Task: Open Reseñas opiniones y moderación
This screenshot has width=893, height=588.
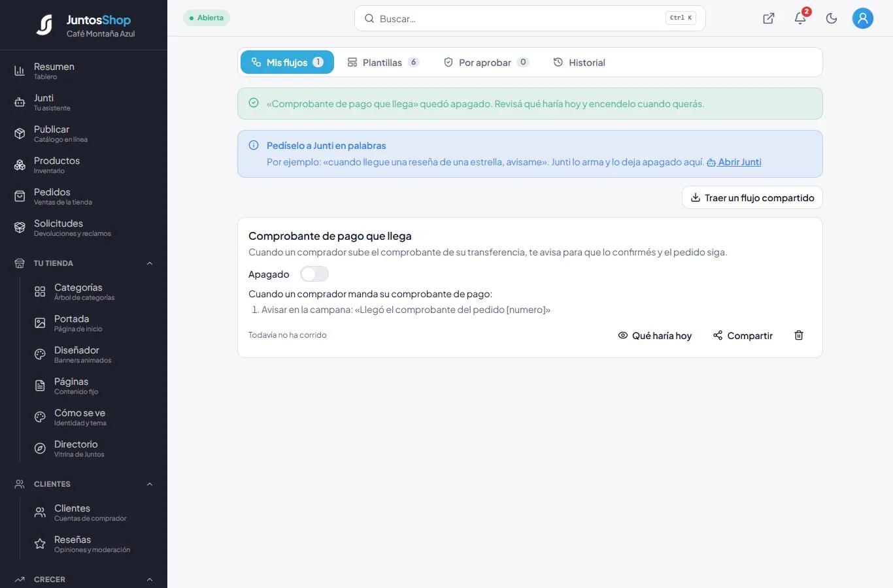Action: 93,544
